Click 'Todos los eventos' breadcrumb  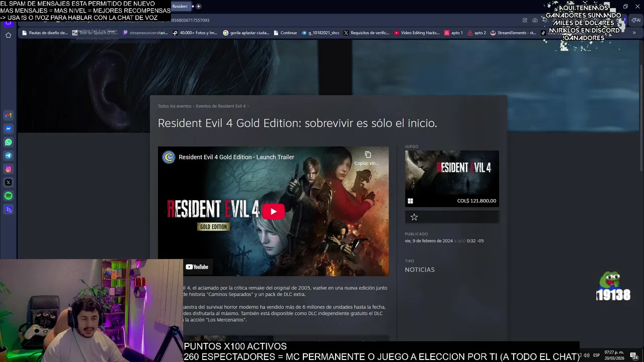(x=175, y=106)
